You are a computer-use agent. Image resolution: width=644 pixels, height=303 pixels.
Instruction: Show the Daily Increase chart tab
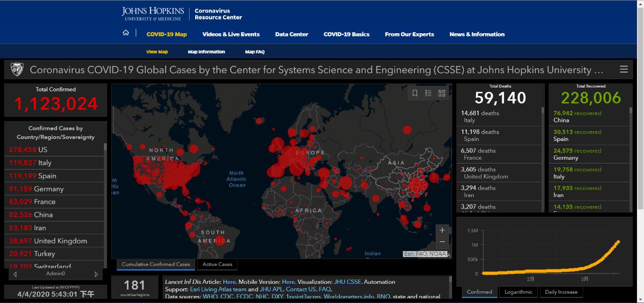[x=561, y=292]
